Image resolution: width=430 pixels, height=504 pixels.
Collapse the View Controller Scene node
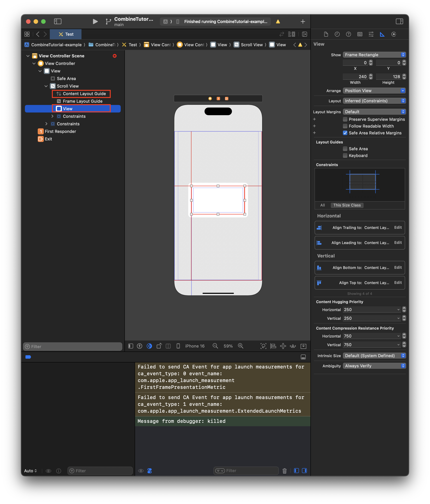[28, 56]
